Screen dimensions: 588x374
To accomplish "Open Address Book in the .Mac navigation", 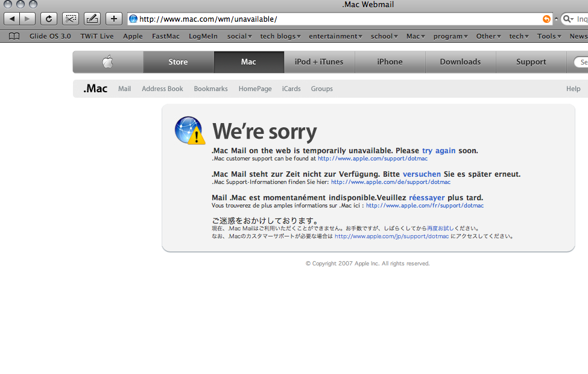I will (162, 89).
